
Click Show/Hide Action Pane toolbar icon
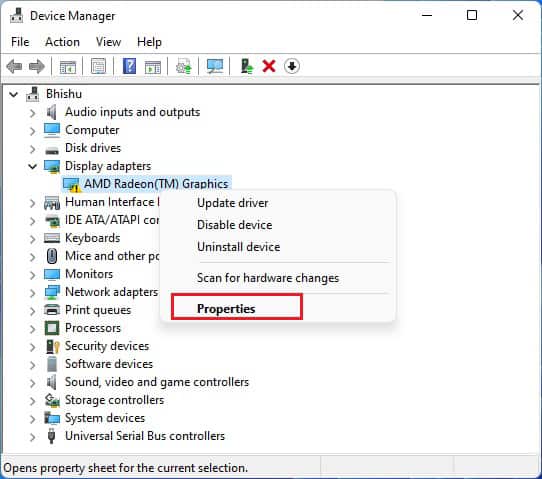click(x=152, y=66)
